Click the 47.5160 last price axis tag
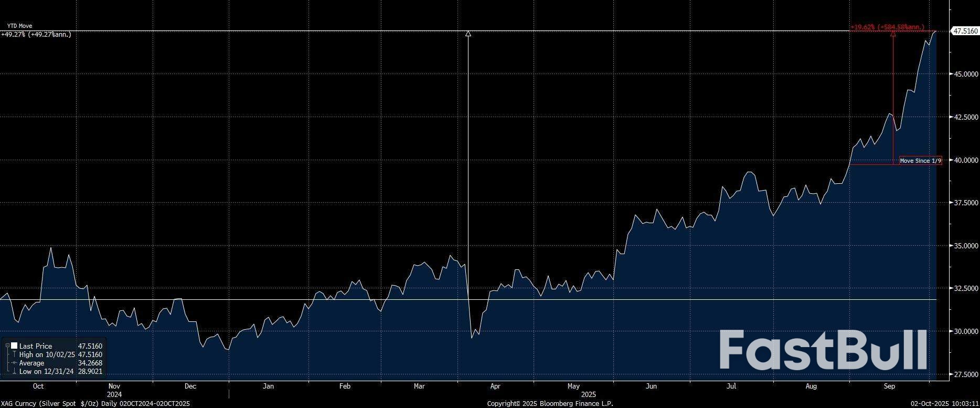Image resolution: width=980 pixels, height=408 pixels. [965, 31]
